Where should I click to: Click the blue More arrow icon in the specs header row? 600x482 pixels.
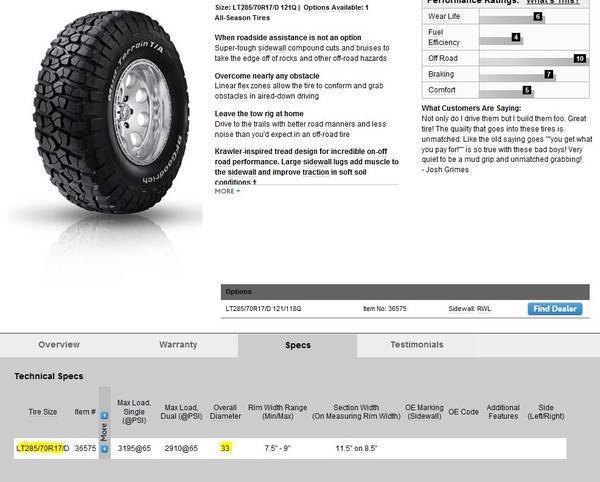[104, 415]
